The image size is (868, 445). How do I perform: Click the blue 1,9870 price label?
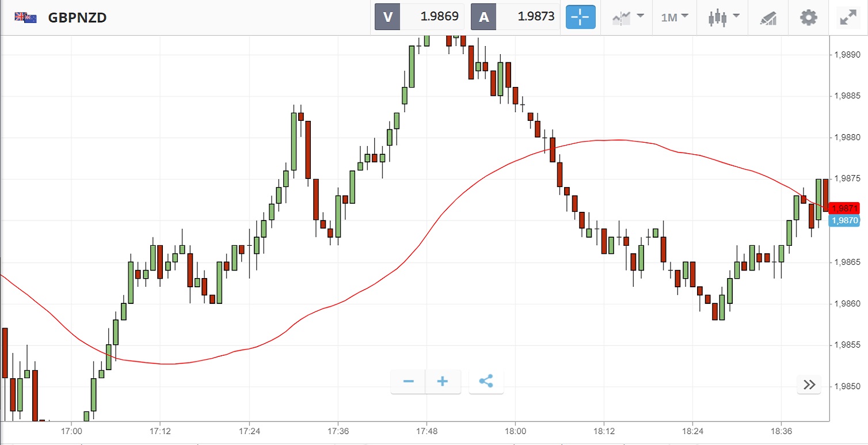tap(845, 220)
